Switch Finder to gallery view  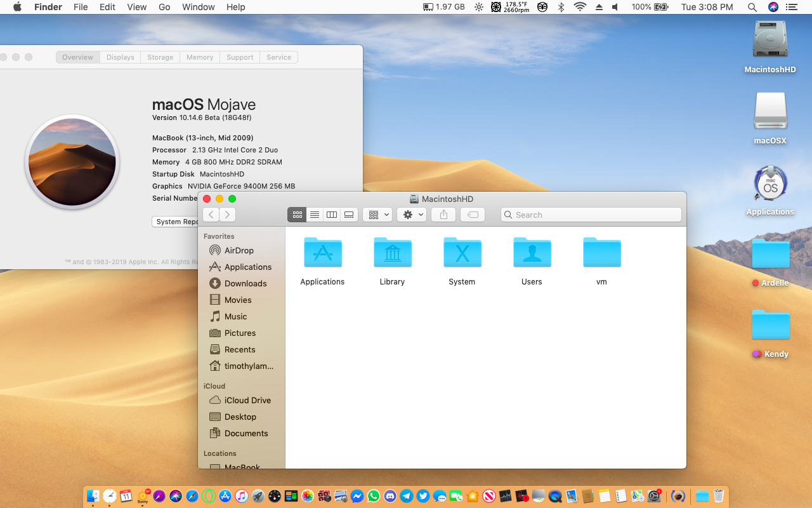pyautogui.click(x=349, y=215)
